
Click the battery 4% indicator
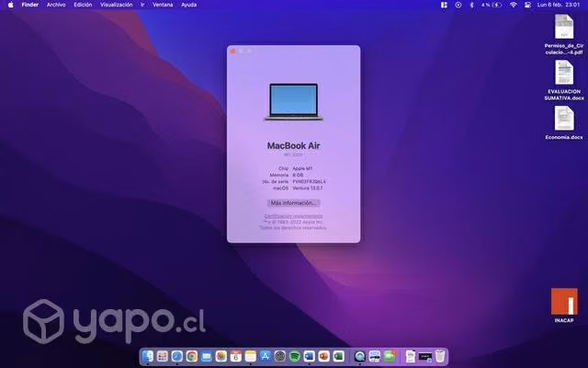492,5
